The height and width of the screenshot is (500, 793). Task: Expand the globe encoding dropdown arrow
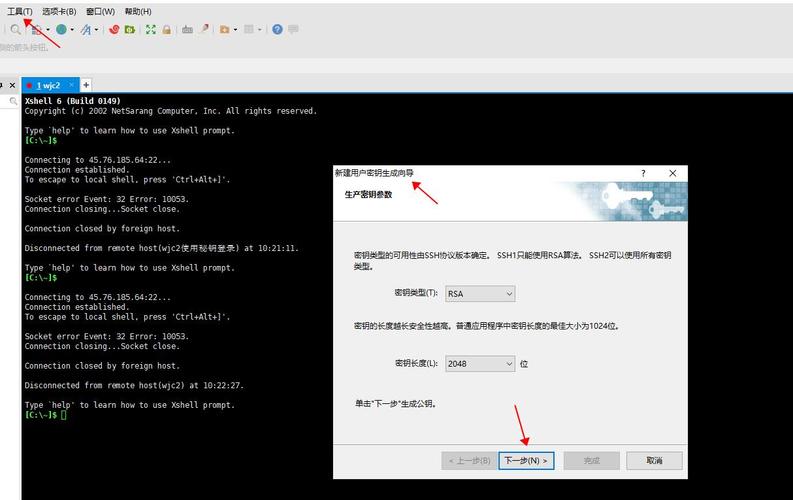(x=72, y=29)
